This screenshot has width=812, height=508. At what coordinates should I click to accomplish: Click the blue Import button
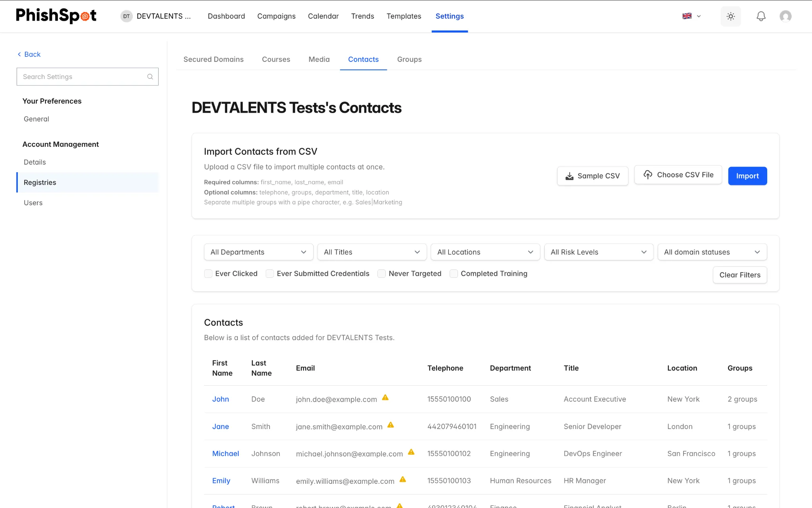point(747,176)
